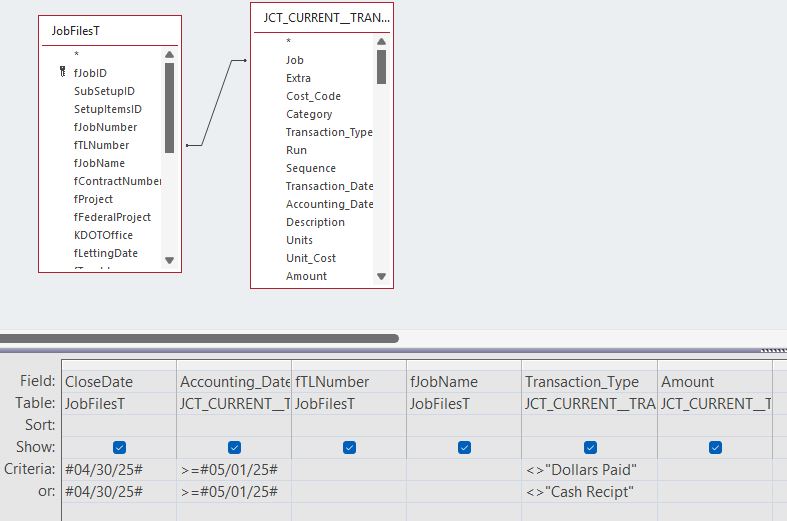Image resolution: width=787 pixels, height=521 pixels.
Task: Toggle Show checkbox for Amount column
Action: [x=716, y=447]
